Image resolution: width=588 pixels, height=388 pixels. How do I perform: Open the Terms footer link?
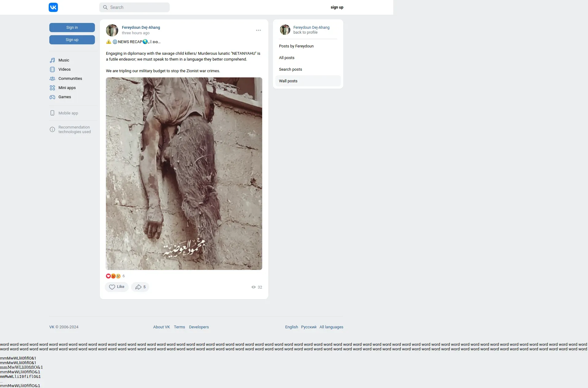click(x=179, y=327)
